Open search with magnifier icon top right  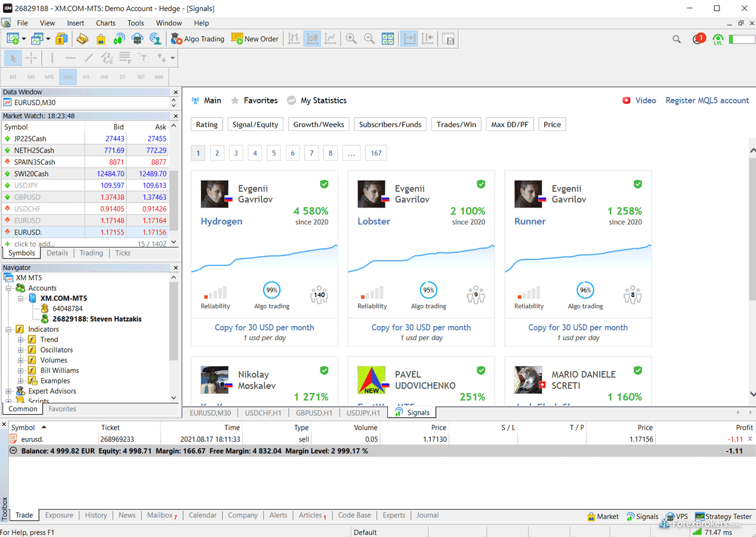tap(676, 39)
